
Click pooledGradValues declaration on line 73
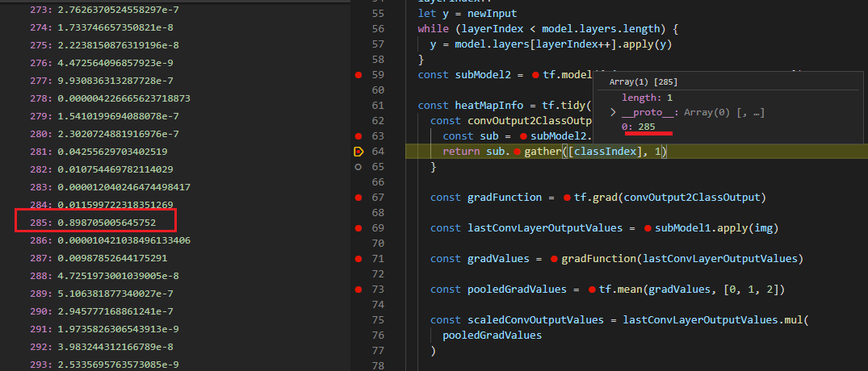tap(517, 290)
